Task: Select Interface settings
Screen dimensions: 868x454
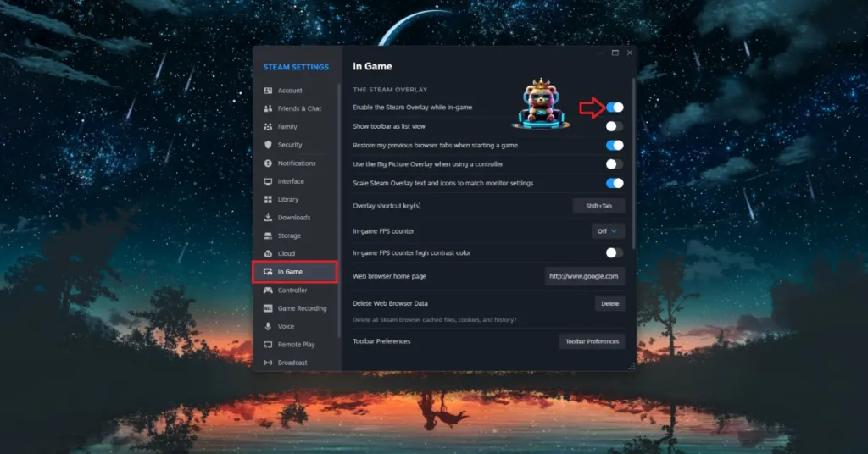Action: (x=291, y=181)
